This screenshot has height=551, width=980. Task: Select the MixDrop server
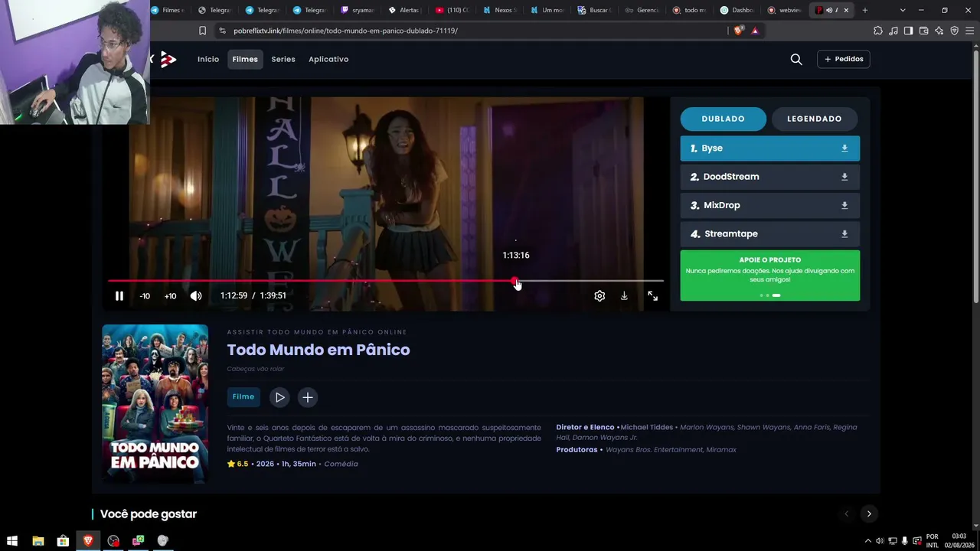(x=770, y=205)
